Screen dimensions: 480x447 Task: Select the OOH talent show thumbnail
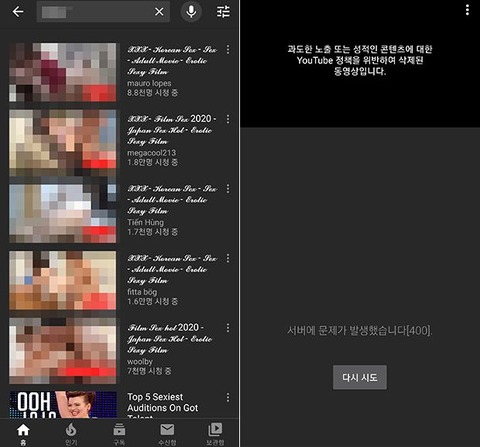63,405
